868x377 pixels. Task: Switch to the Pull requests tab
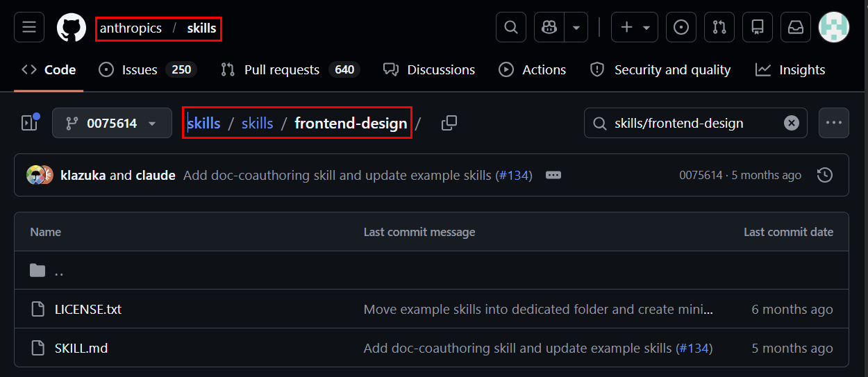[290, 69]
